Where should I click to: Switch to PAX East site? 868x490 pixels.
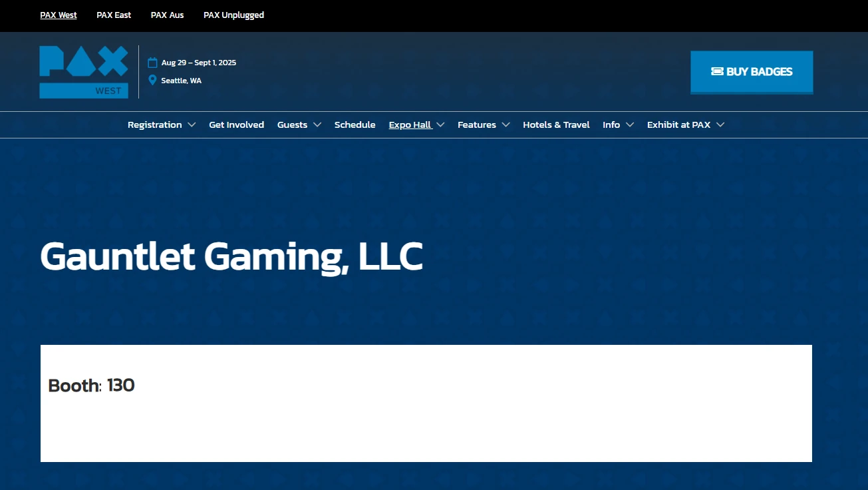pyautogui.click(x=114, y=15)
